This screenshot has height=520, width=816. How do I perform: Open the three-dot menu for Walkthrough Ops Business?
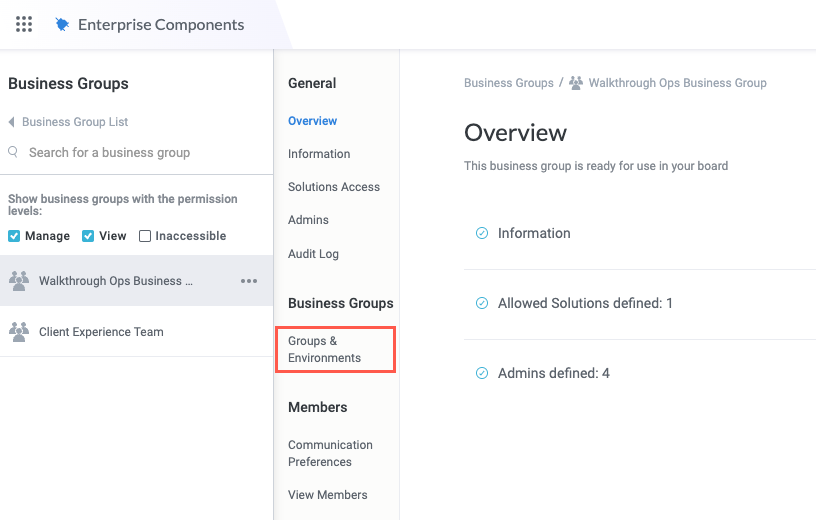[249, 281]
